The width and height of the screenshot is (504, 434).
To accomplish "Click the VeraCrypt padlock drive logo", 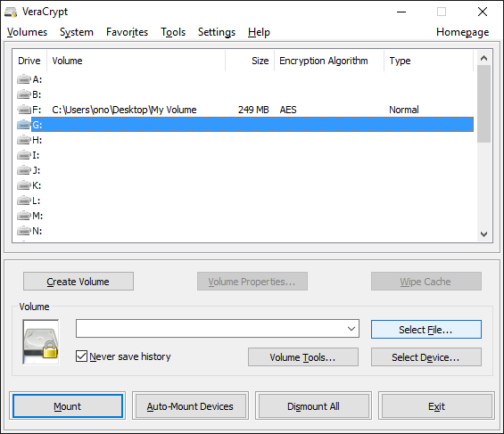I will click(x=41, y=342).
